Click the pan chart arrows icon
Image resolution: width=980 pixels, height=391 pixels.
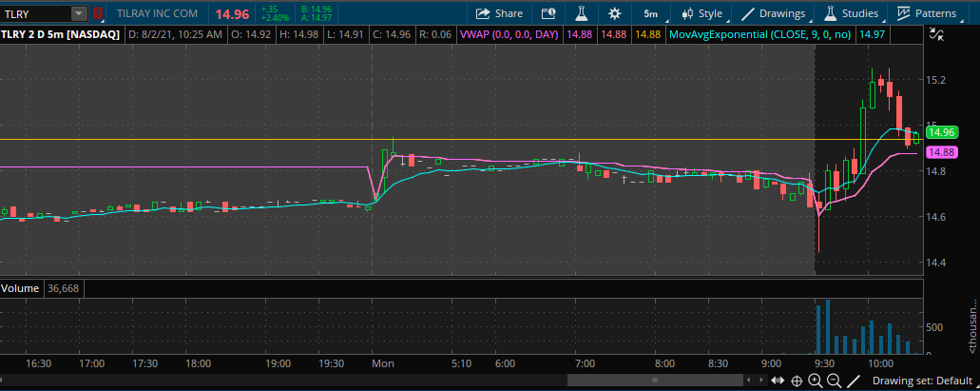pyautogui.click(x=778, y=381)
